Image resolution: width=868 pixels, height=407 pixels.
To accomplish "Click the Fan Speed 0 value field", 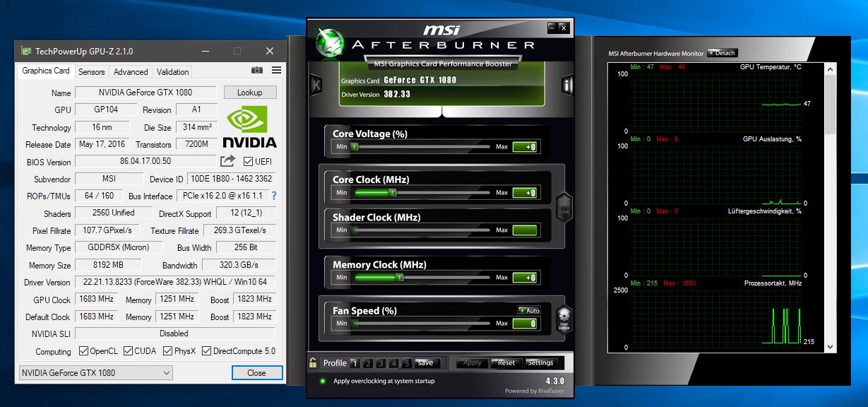I will pyautogui.click(x=525, y=324).
